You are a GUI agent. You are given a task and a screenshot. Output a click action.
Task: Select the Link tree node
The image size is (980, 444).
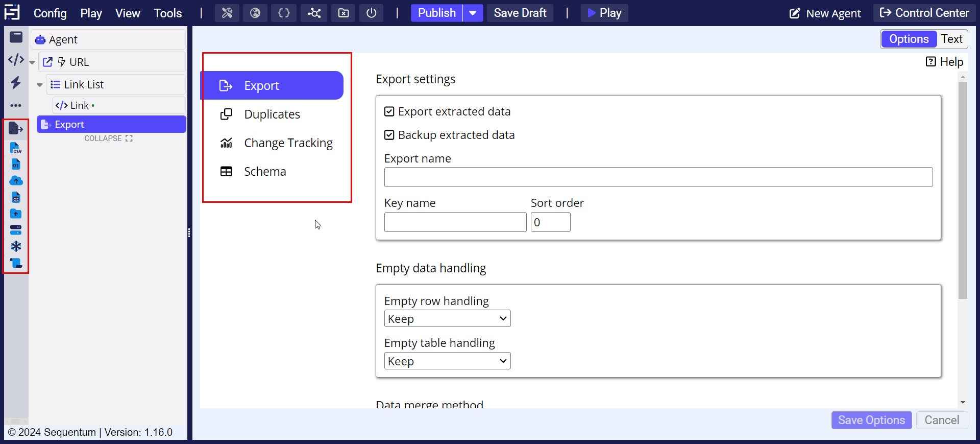pos(119,105)
